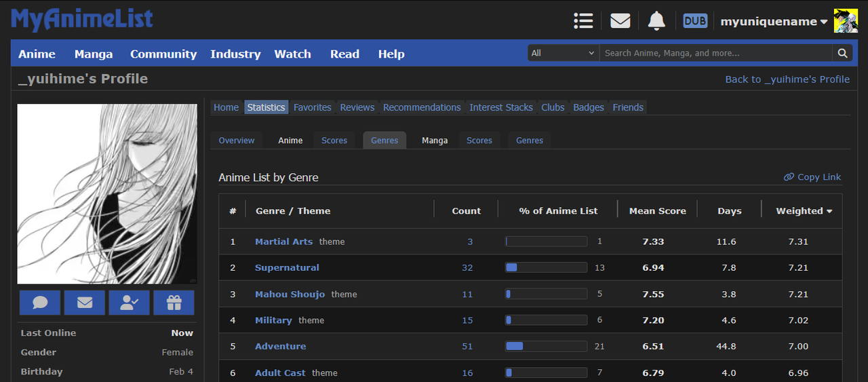Click the gift button under profile picture

(174, 303)
